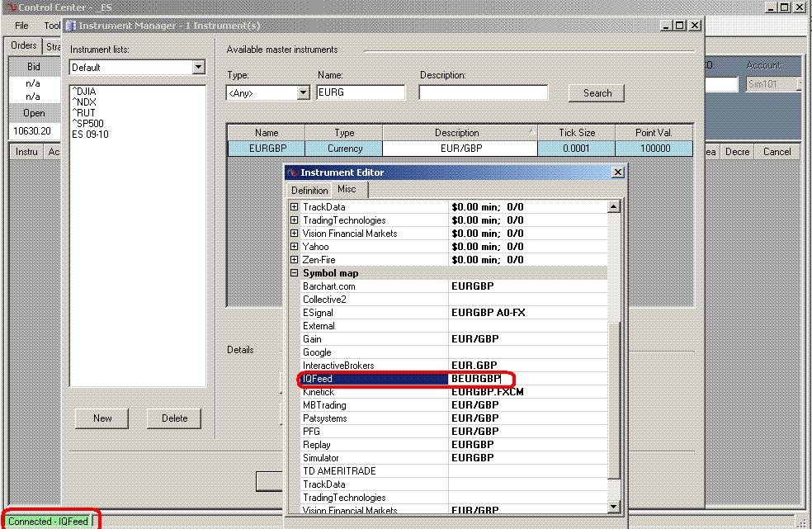Click the 10630.20 open price value
The height and width of the screenshot is (529, 812).
pos(32,131)
